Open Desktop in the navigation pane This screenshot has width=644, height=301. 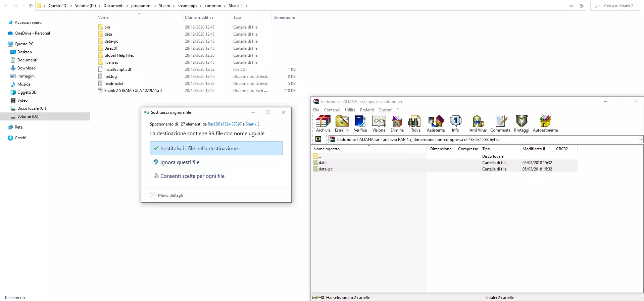coord(24,52)
